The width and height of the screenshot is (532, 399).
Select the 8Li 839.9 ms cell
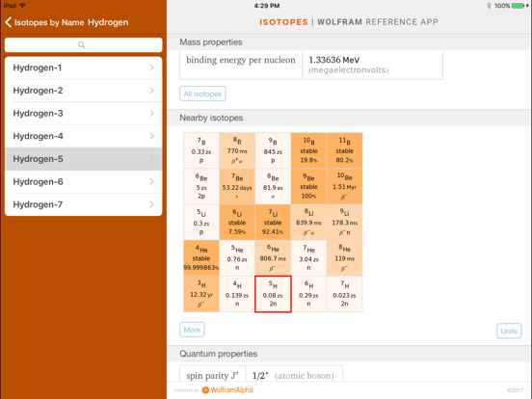click(x=308, y=223)
